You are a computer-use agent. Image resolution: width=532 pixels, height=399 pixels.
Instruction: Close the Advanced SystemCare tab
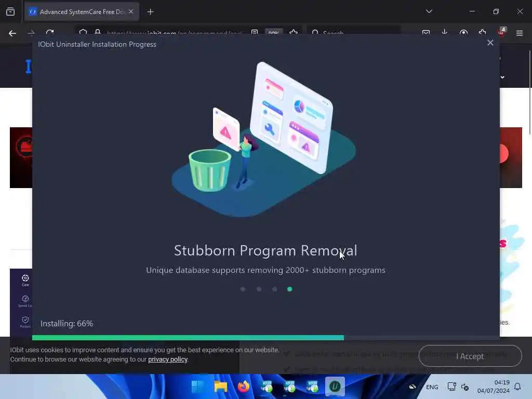(x=131, y=11)
